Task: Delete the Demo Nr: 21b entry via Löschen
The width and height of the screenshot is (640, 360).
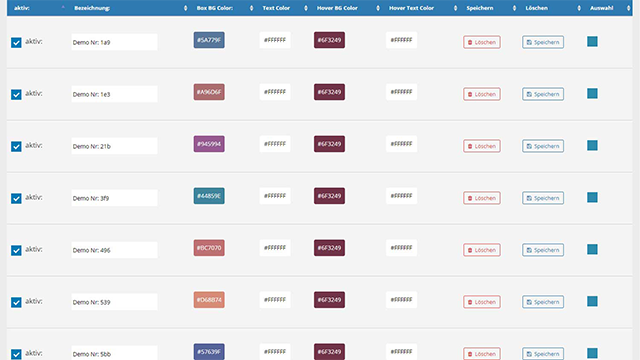Action: tap(482, 146)
